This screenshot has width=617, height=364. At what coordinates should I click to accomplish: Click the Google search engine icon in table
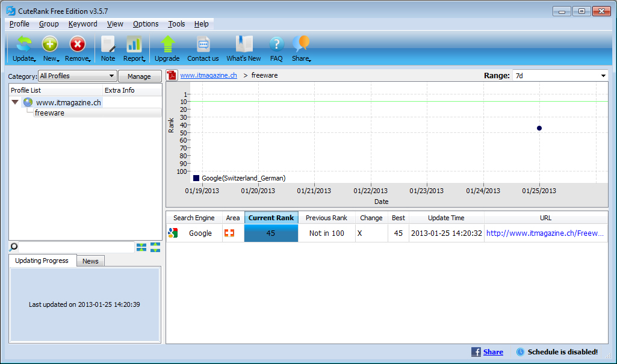pos(173,233)
